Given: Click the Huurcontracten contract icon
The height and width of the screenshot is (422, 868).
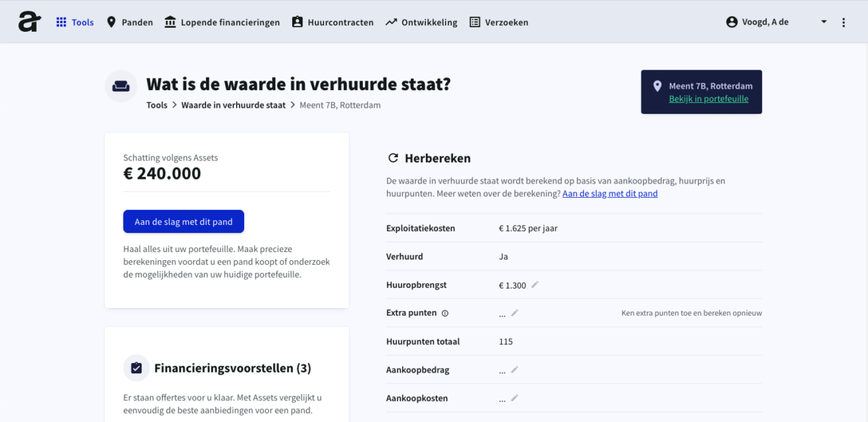Looking at the screenshot, I should click(296, 22).
